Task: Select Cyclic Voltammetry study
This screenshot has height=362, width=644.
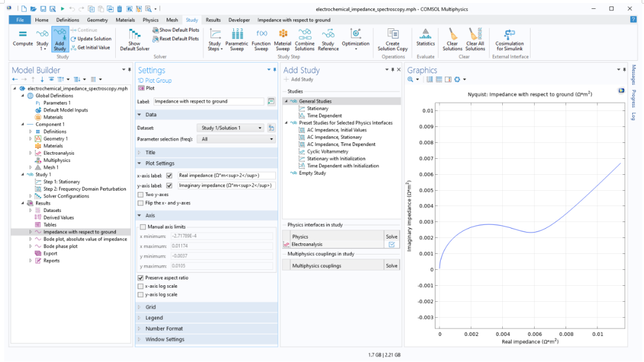Action: (327, 151)
